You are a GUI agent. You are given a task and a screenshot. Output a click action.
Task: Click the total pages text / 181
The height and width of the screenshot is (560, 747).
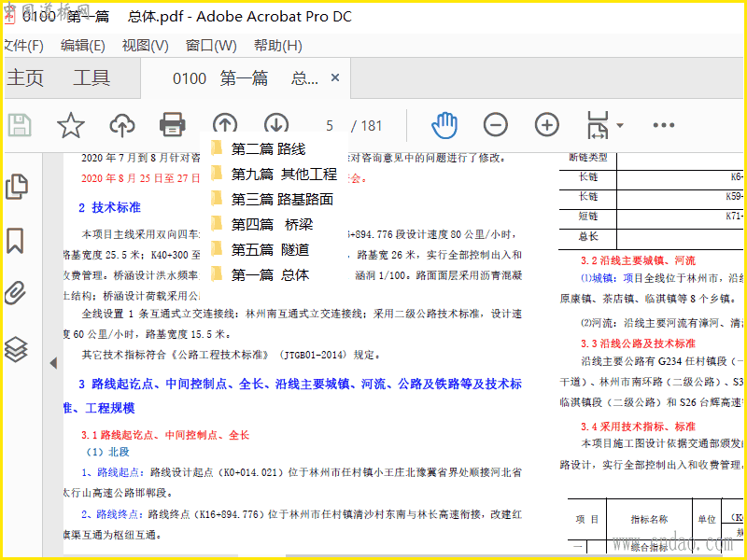[x=367, y=126]
